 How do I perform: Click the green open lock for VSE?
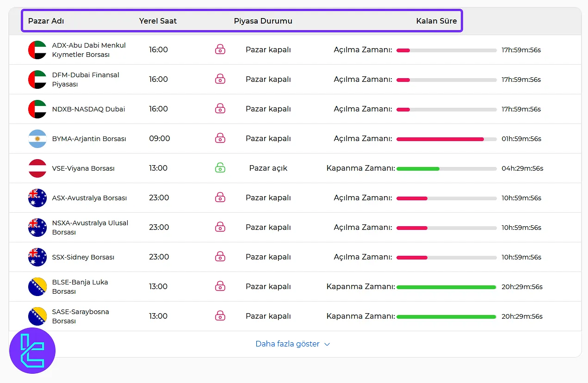(x=220, y=168)
